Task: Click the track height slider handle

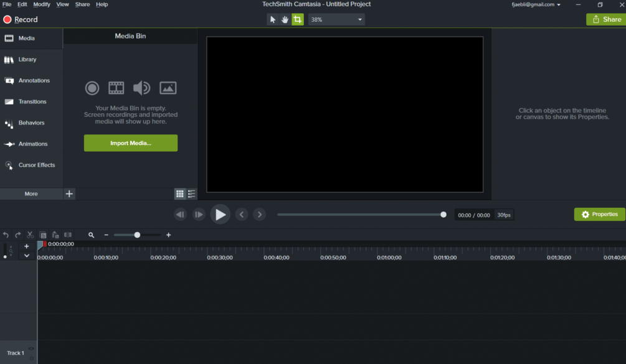Action: click(5, 257)
